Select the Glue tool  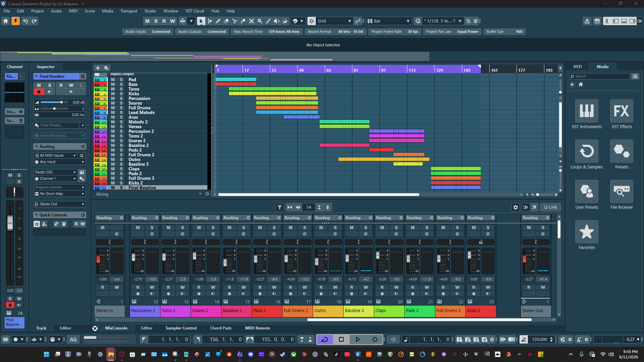click(243, 21)
